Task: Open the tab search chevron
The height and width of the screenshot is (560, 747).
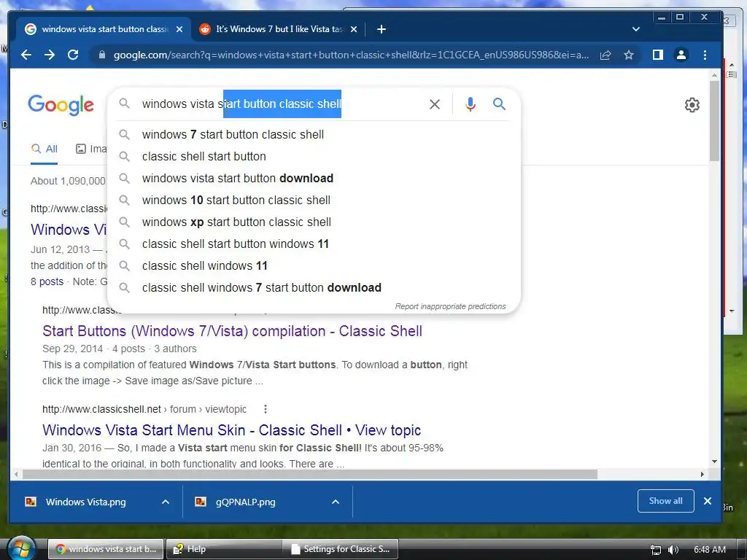Action: coord(635,29)
